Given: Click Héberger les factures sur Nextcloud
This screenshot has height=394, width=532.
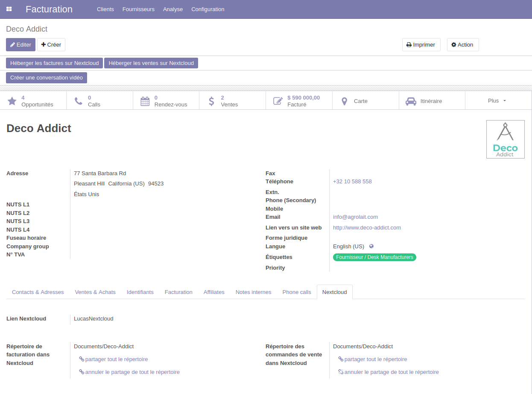Looking at the screenshot, I should click(55, 63).
